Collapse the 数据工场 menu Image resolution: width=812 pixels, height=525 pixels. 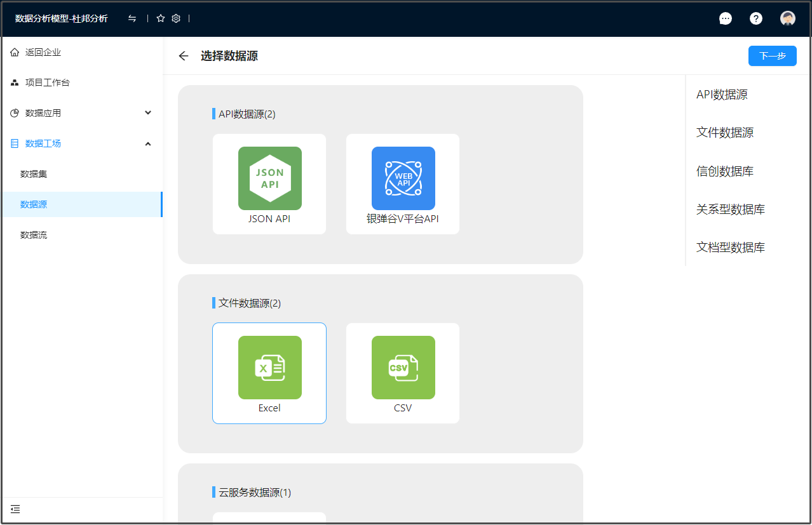click(81, 143)
